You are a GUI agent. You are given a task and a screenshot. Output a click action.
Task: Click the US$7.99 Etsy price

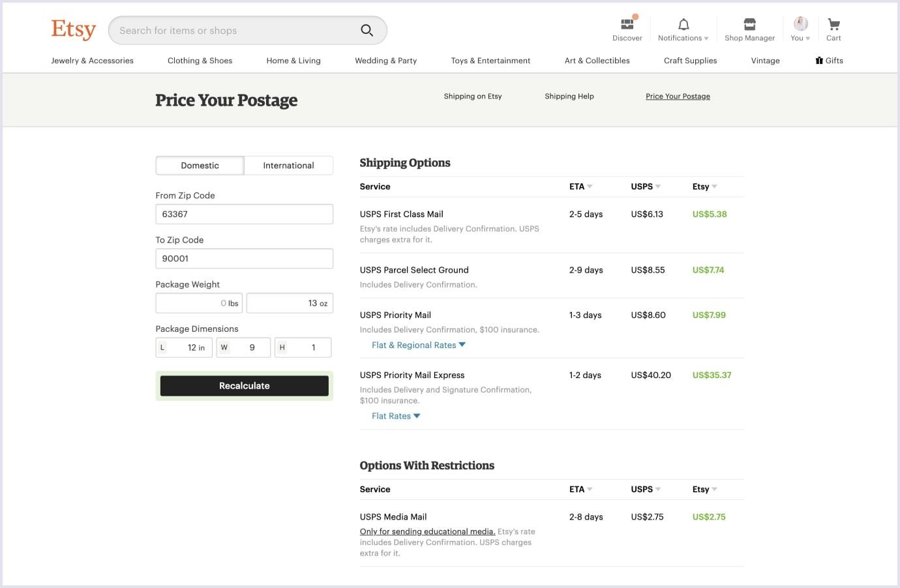(709, 315)
